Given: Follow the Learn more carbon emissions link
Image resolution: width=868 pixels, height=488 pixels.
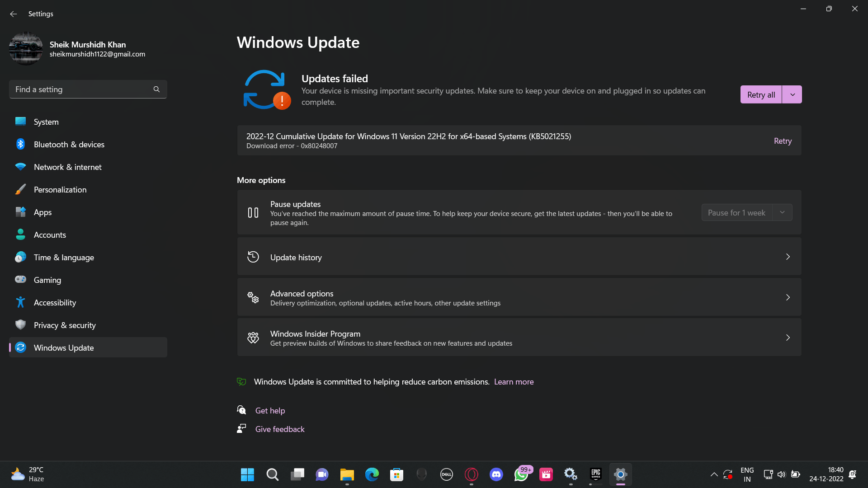Looking at the screenshot, I should pyautogui.click(x=514, y=382).
